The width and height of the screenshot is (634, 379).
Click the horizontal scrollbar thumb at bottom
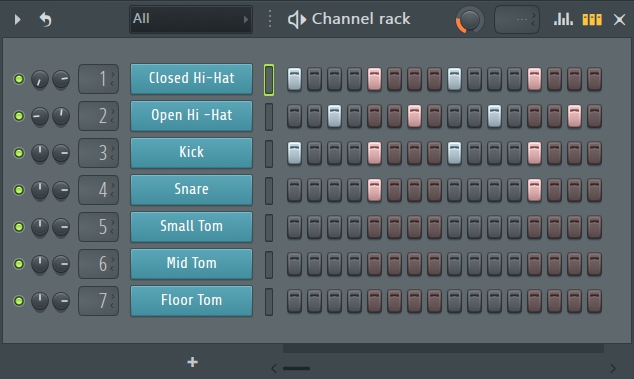(x=296, y=368)
